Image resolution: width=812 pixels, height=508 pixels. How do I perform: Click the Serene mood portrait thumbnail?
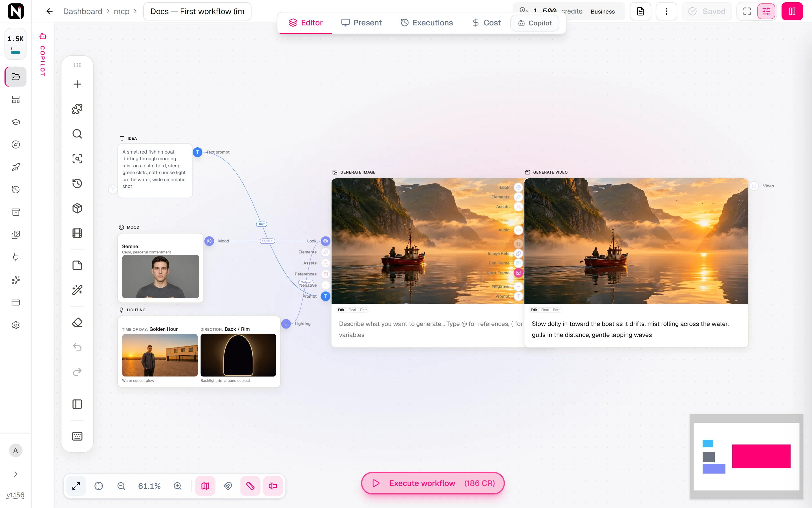[x=160, y=276]
